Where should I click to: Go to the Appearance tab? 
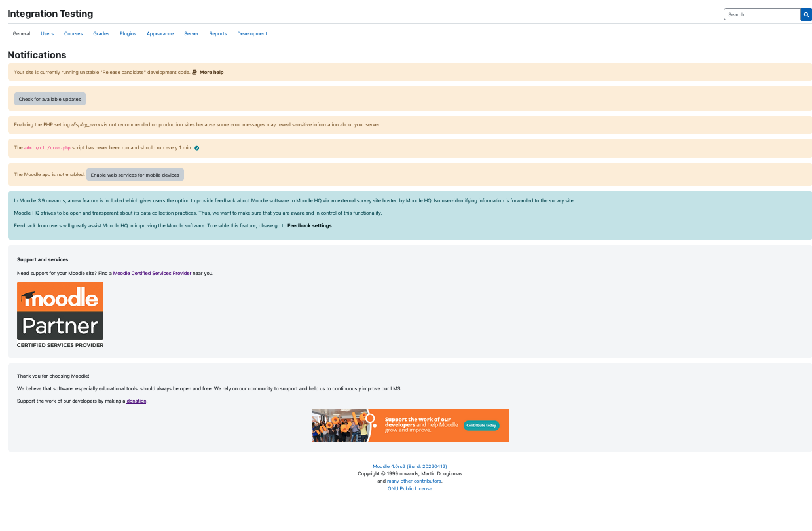160,33
